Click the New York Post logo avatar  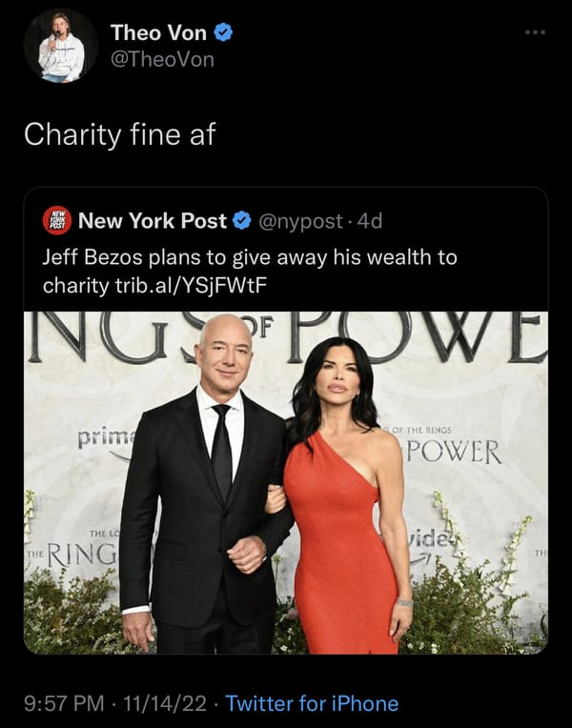(x=56, y=220)
